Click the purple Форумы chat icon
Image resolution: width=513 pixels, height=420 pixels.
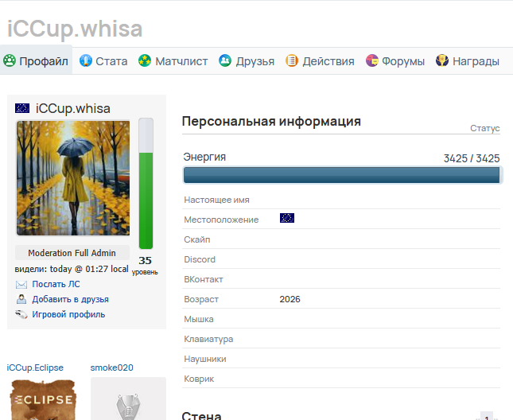click(372, 60)
